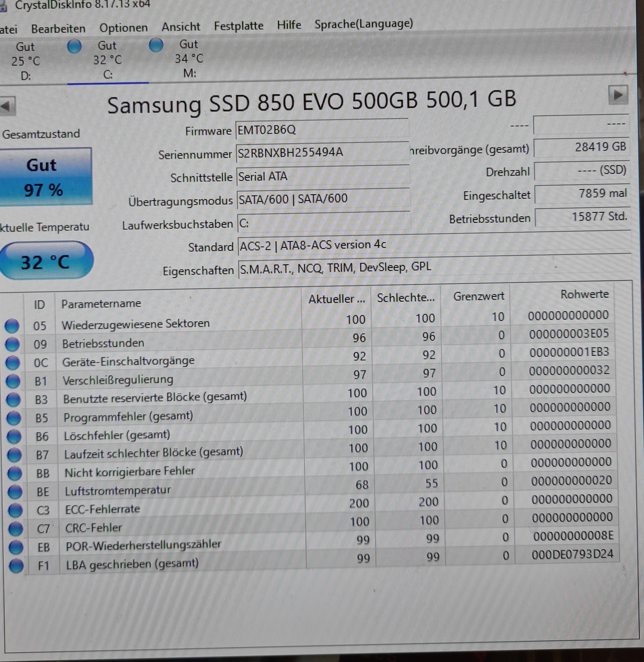Click status icon of Wiederzugewiesene Sektoren row
The height and width of the screenshot is (662, 644).
coord(12,326)
